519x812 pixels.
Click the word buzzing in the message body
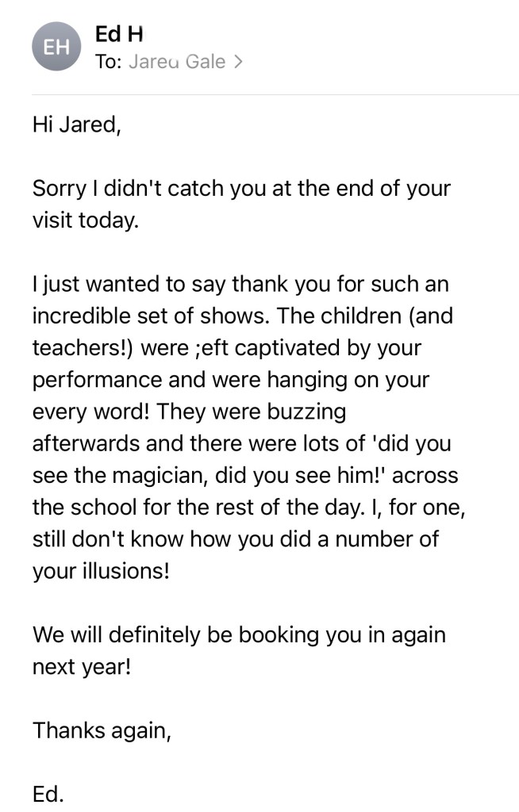[x=312, y=411]
